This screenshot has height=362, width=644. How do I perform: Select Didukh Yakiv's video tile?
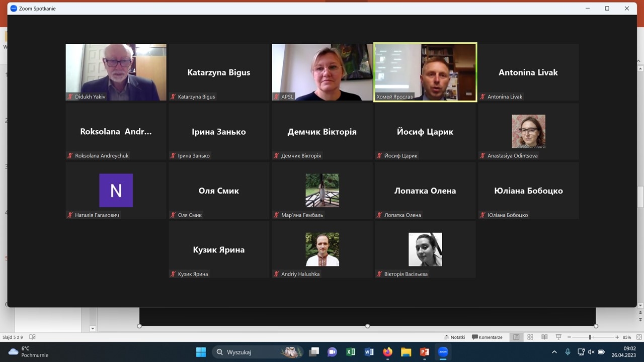[116, 72]
